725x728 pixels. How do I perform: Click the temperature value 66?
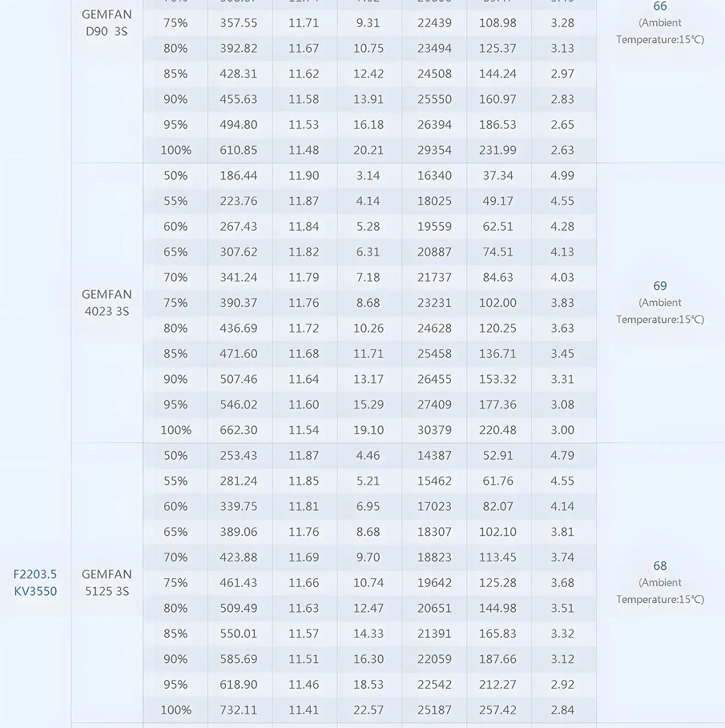tap(660, 7)
